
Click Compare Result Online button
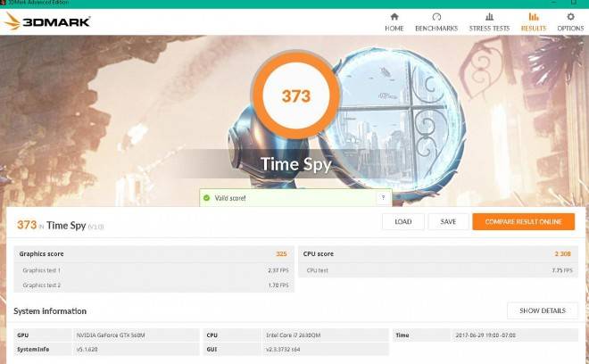(523, 221)
